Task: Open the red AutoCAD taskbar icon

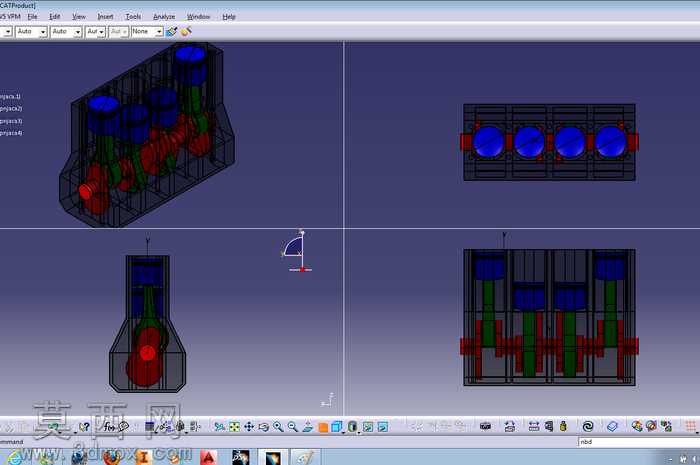Action: coord(208,457)
